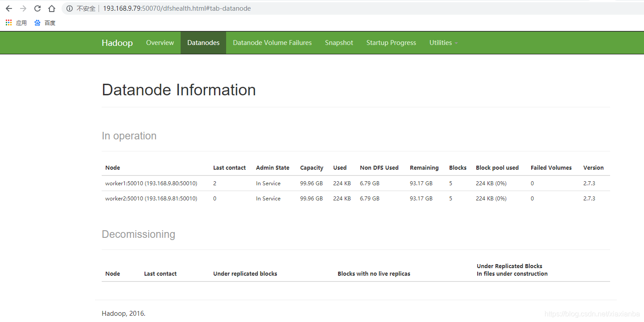Click the Used column header
The height and width of the screenshot is (322, 644).
tap(340, 168)
